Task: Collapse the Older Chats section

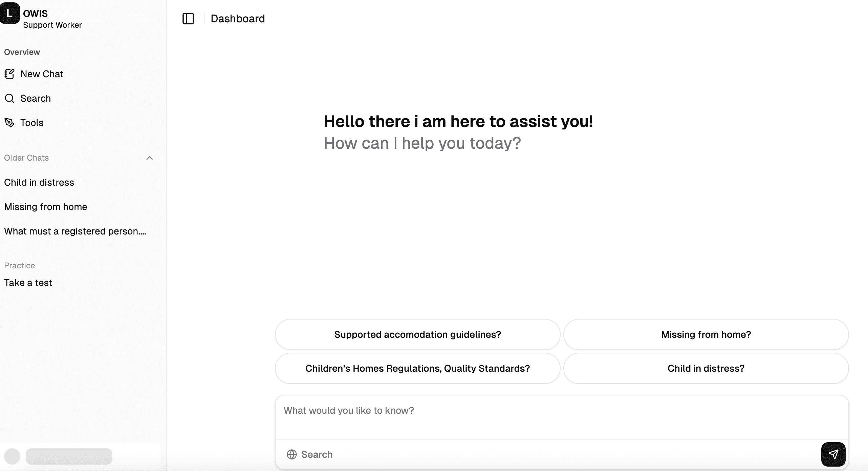Action: [x=150, y=158]
